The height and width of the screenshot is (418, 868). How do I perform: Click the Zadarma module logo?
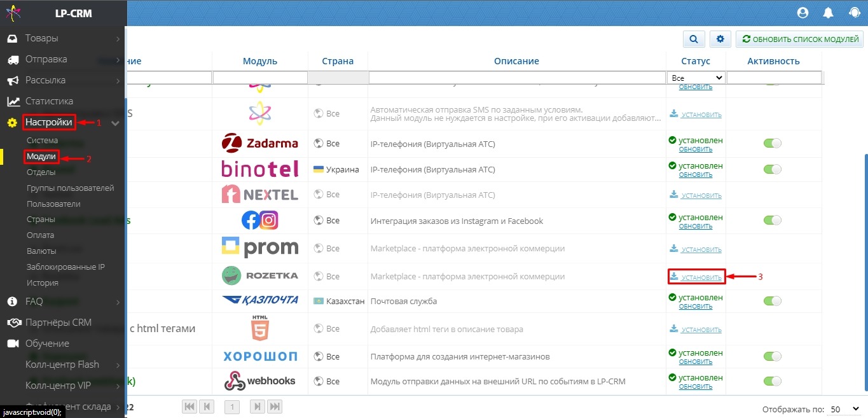pos(259,143)
